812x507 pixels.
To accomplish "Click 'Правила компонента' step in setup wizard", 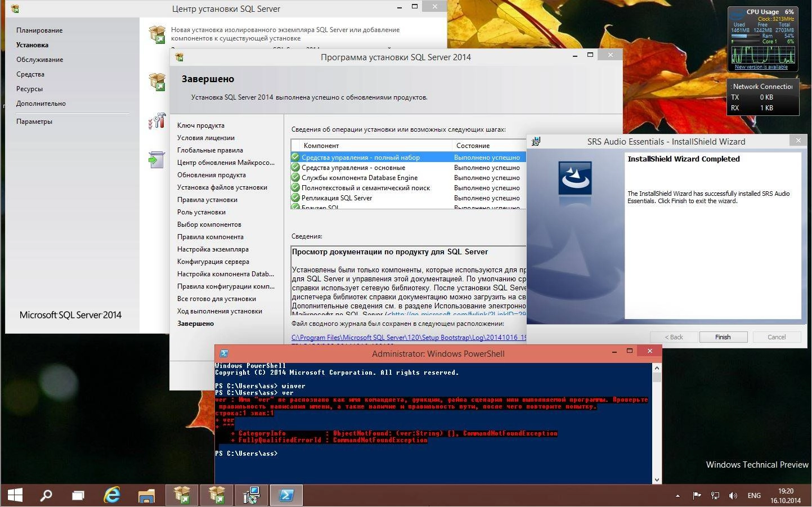I will tap(210, 237).
